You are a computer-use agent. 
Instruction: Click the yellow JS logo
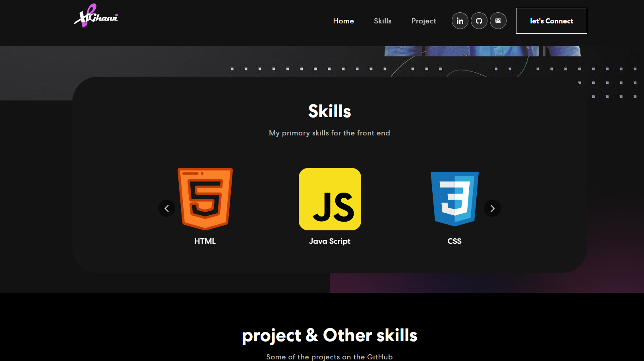pyautogui.click(x=330, y=199)
